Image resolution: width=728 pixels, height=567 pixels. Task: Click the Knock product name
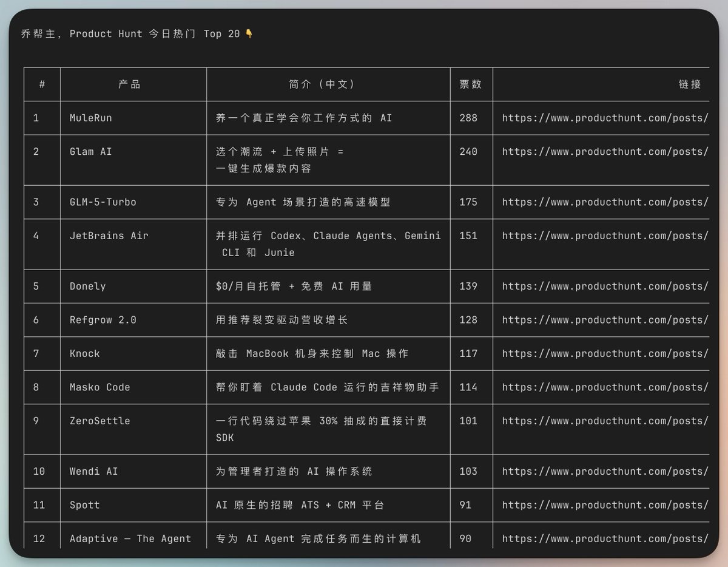[85, 353]
